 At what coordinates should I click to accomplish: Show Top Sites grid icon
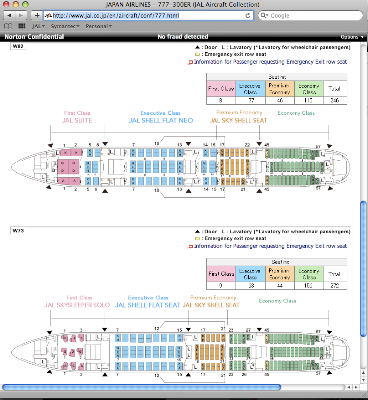(x=22, y=26)
